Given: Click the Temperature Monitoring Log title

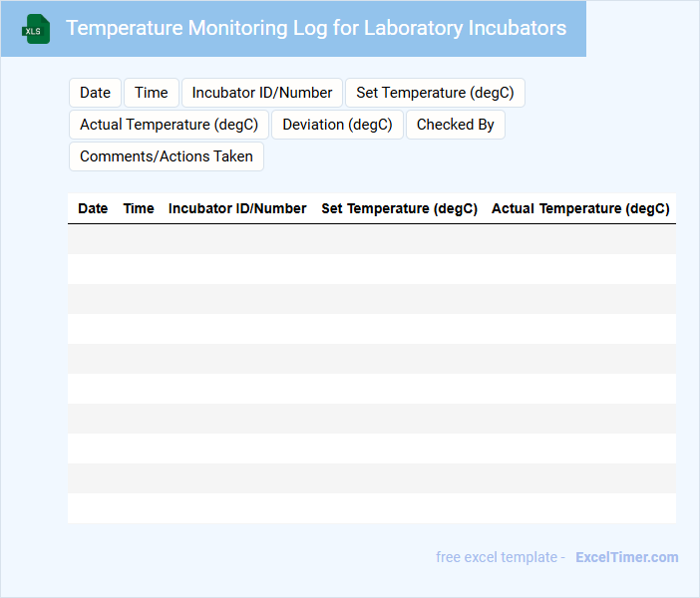Looking at the screenshot, I should click(316, 28).
